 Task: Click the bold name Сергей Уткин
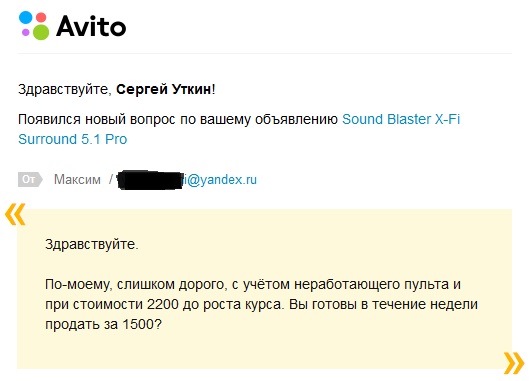coord(164,90)
